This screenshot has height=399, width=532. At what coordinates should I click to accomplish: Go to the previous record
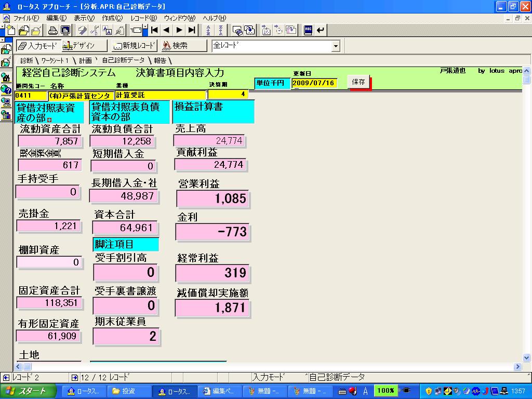pos(167,30)
